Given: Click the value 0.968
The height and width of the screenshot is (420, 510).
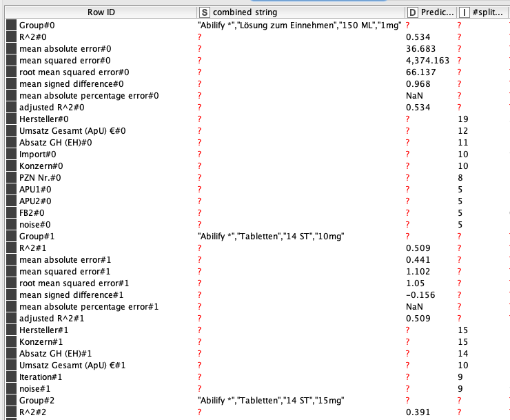Looking at the screenshot, I should [x=418, y=84].
